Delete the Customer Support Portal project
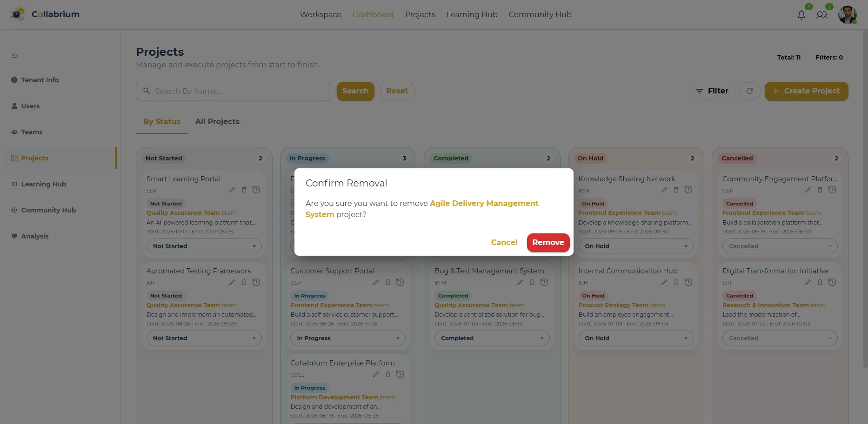This screenshot has width=868, height=424. (x=388, y=282)
